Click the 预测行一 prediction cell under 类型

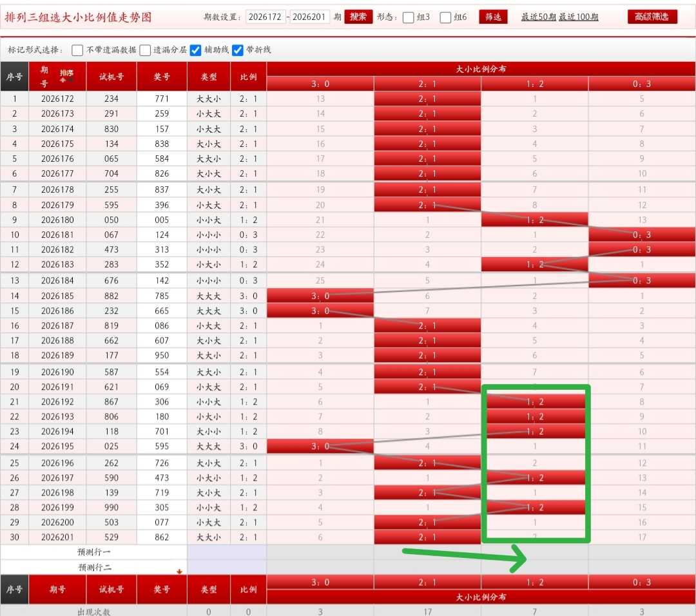click(x=209, y=552)
